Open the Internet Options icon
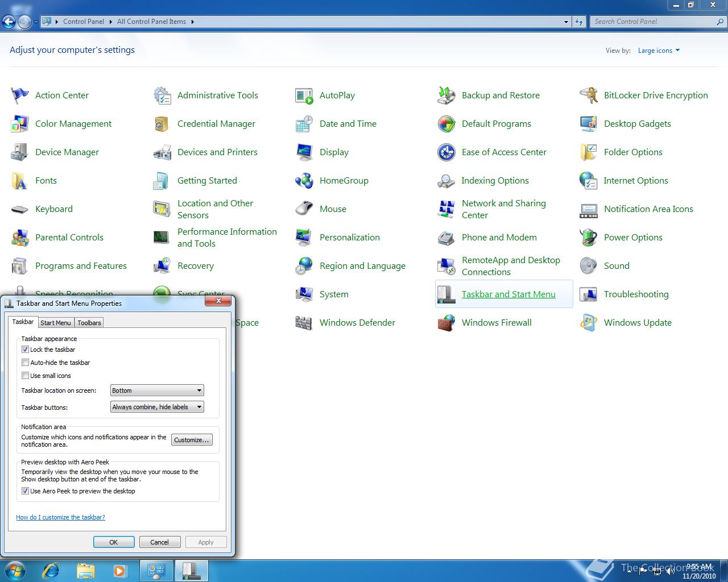Image resolution: width=728 pixels, height=582 pixels. [589, 181]
